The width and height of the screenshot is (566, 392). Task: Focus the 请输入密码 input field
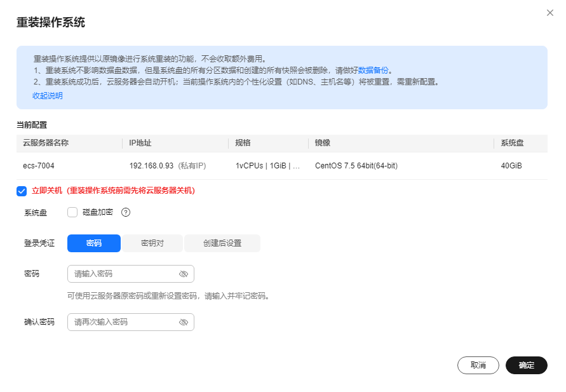coord(131,274)
